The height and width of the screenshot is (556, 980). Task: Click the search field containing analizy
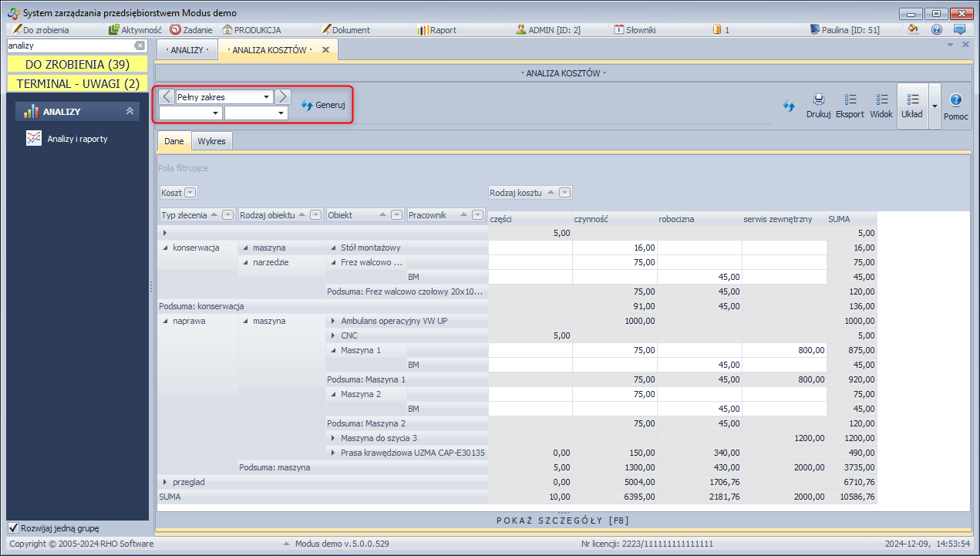click(x=69, y=46)
